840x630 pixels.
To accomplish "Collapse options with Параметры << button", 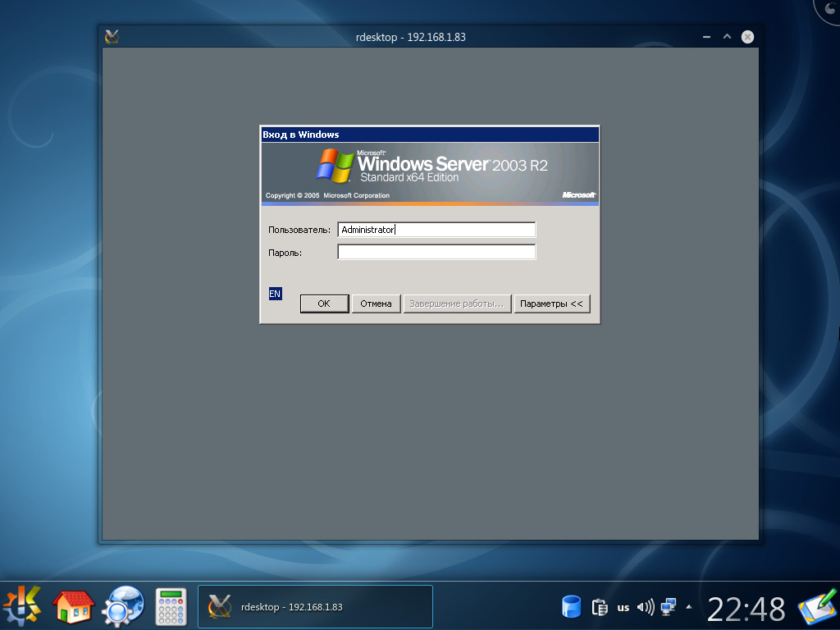I will click(x=551, y=304).
